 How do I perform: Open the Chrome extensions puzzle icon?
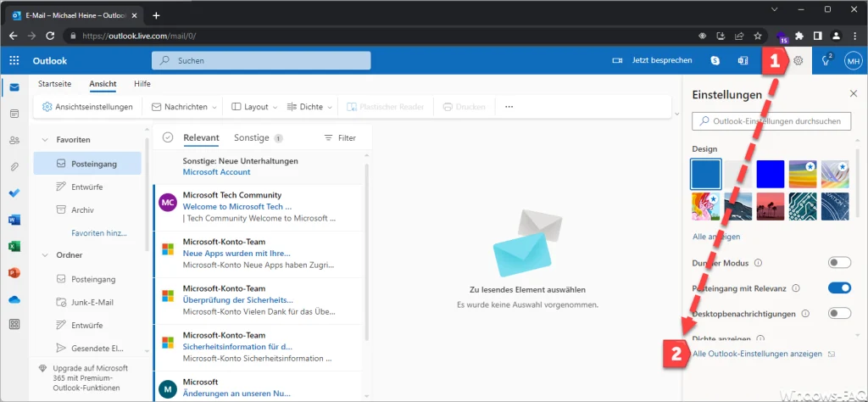pos(798,36)
